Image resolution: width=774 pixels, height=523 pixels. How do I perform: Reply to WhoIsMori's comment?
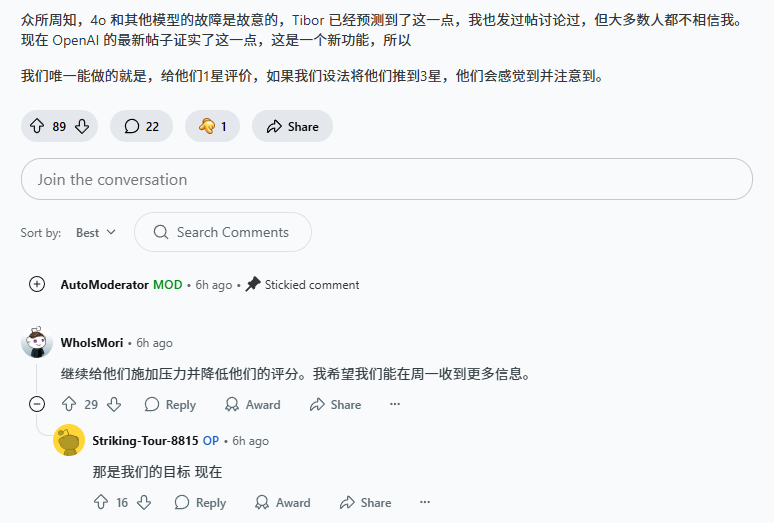pos(170,404)
